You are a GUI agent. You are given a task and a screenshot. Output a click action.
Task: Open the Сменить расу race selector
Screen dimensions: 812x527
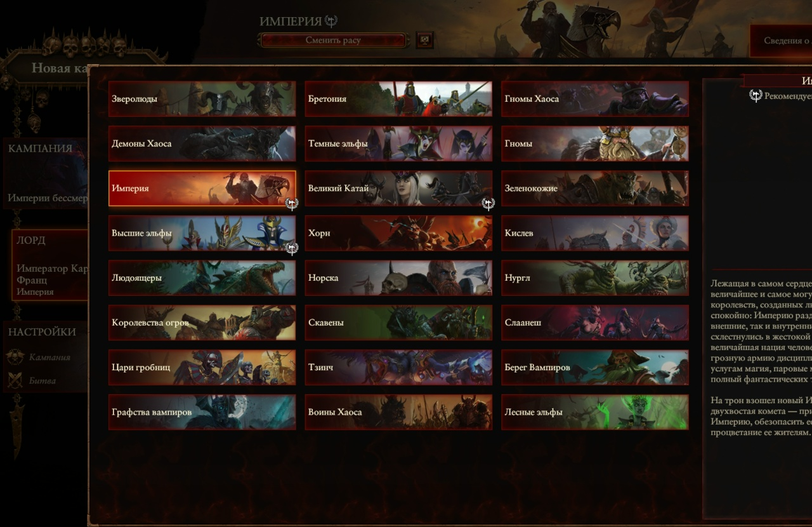pos(333,41)
